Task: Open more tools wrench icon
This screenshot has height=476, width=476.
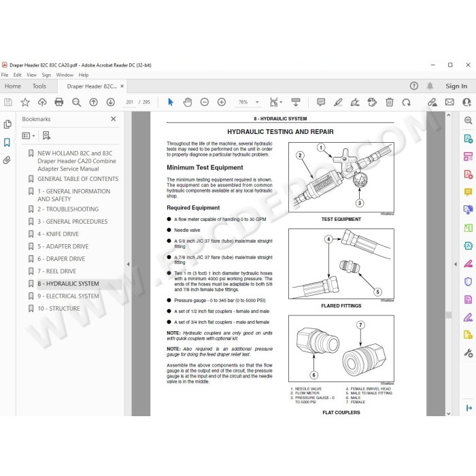Action: click(x=468, y=353)
